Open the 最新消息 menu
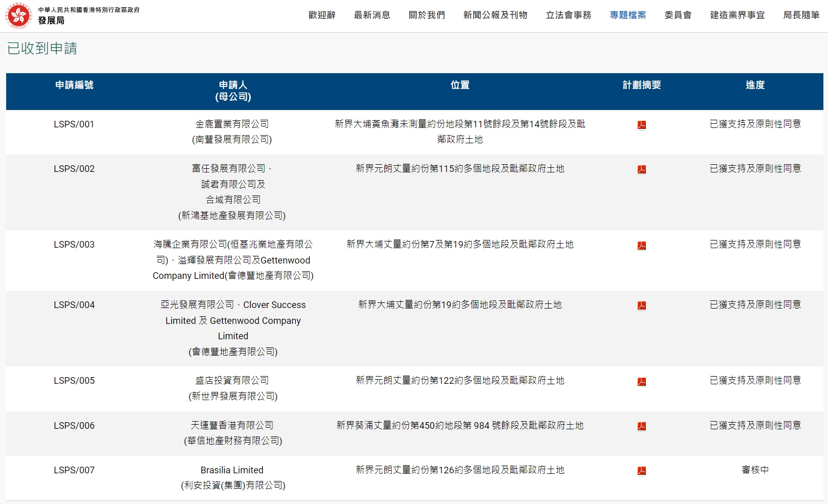This screenshot has height=504, width=828. tap(372, 15)
